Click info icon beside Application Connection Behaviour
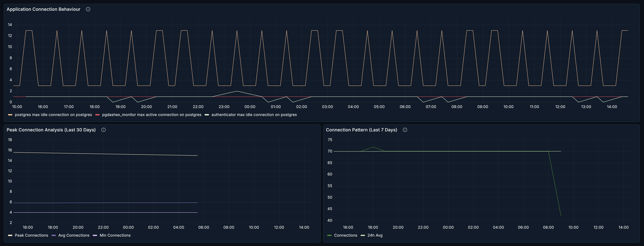The height and width of the screenshot is (246, 644). pos(88,9)
